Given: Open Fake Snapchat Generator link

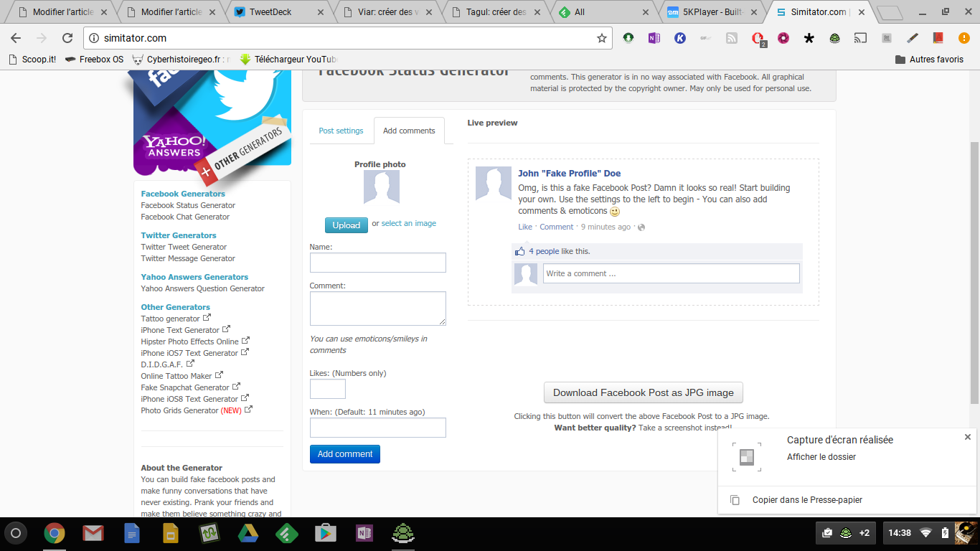Looking at the screenshot, I should coord(190,387).
